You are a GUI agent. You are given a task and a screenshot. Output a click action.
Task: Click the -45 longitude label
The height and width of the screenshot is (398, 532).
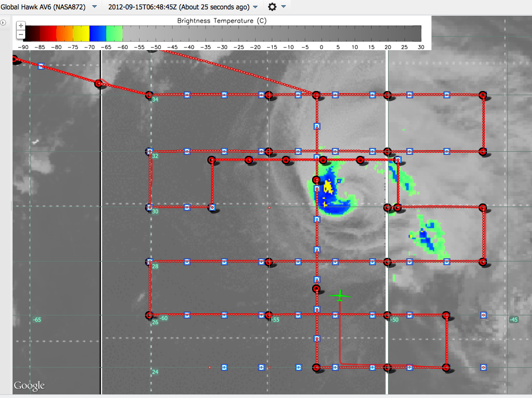pyautogui.click(x=514, y=320)
